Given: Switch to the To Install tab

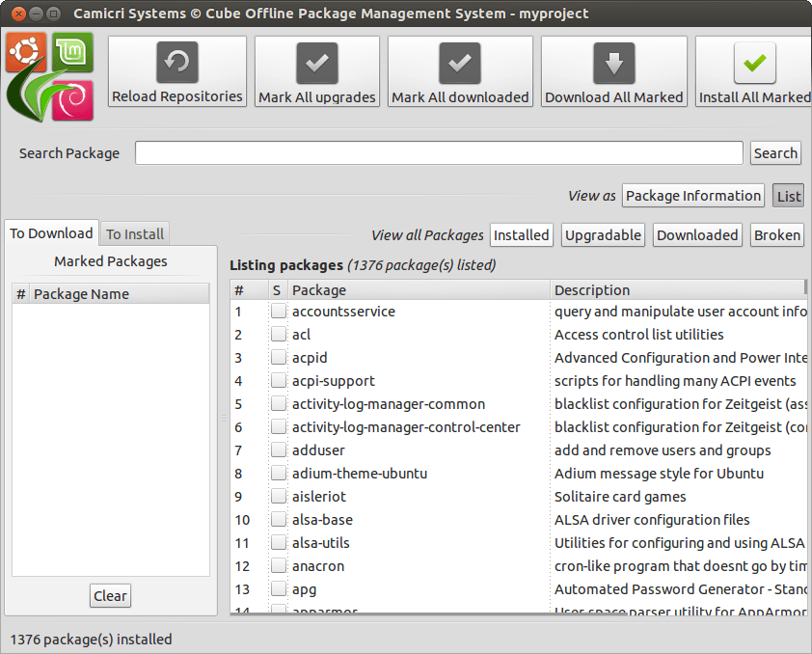Looking at the screenshot, I should tap(134, 233).
